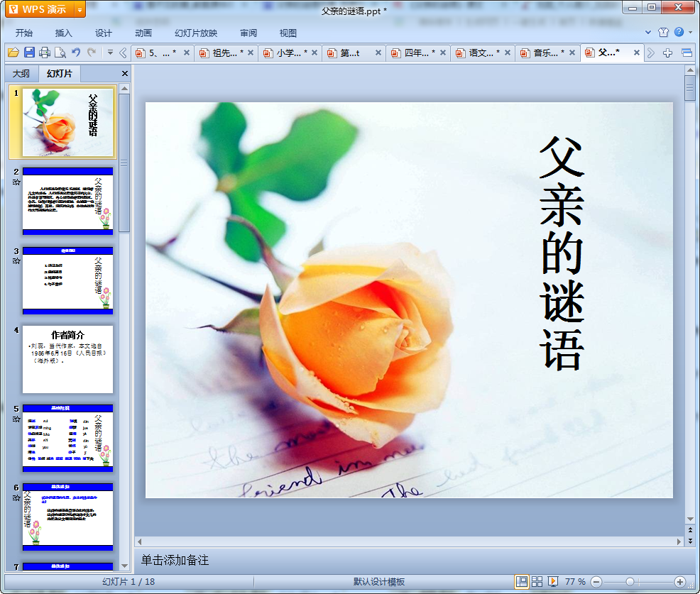
Task: Open the quick access toolbar customize dropdown
Action: pyautogui.click(x=110, y=53)
